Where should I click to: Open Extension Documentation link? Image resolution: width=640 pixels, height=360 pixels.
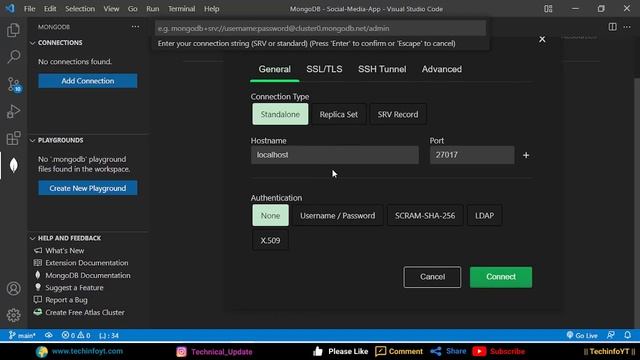pyautogui.click(x=87, y=263)
